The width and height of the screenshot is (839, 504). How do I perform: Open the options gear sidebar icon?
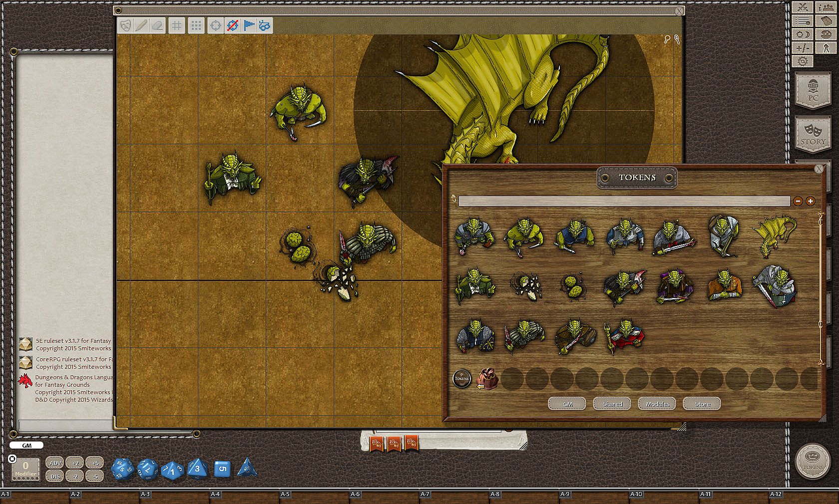tap(803, 61)
